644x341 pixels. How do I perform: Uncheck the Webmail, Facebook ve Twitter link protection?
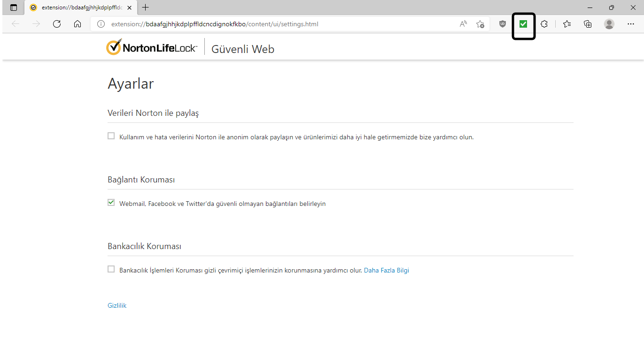tap(111, 203)
